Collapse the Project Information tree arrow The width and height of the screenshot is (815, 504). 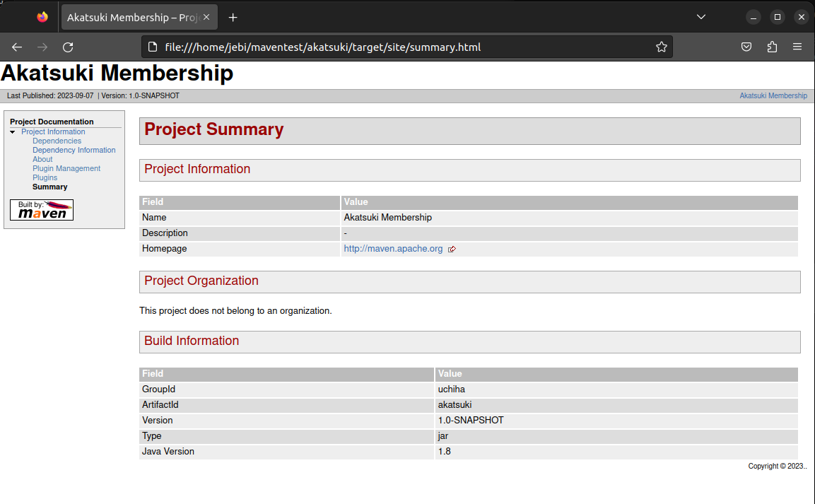point(13,132)
